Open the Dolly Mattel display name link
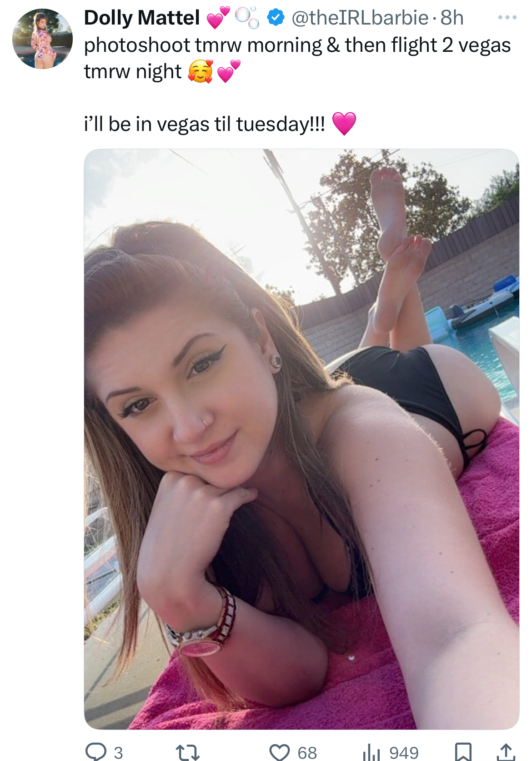Image resolution: width=532 pixels, height=761 pixels. [142, 18]
